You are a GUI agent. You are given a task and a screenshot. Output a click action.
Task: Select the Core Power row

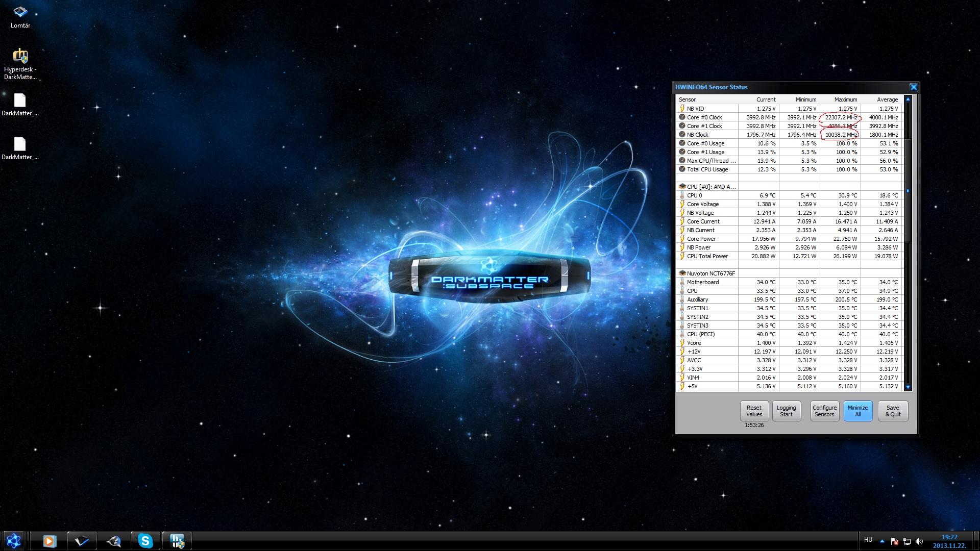(790, 239)
